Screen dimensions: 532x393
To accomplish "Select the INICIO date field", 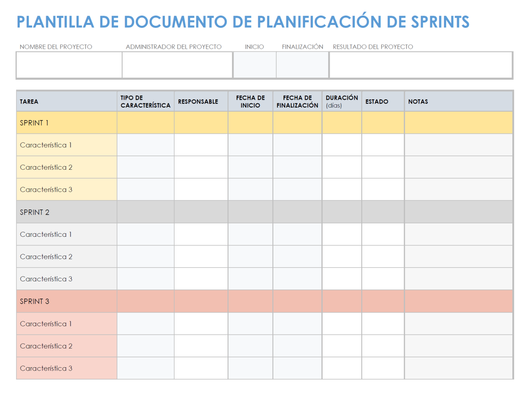I will 255,65.
